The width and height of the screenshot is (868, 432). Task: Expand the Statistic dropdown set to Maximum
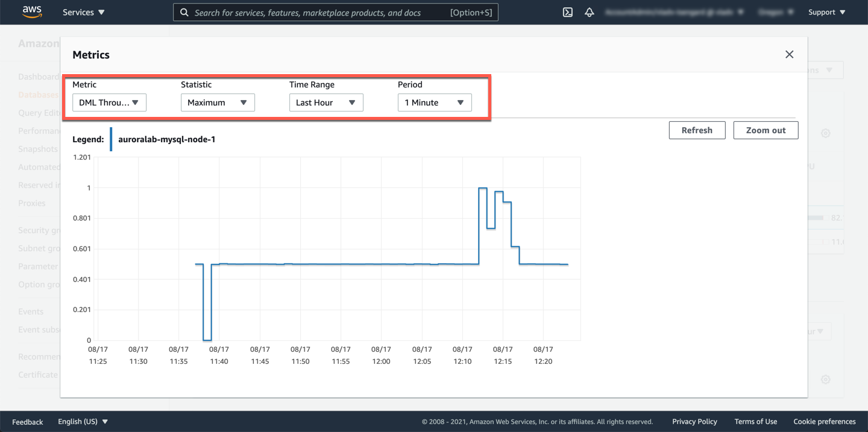point(218,102)
